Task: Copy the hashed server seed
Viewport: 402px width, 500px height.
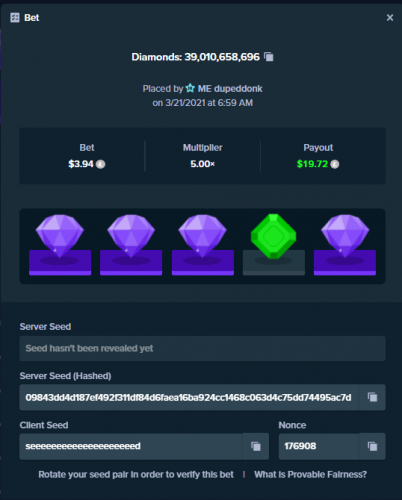Action: [372, 397]
